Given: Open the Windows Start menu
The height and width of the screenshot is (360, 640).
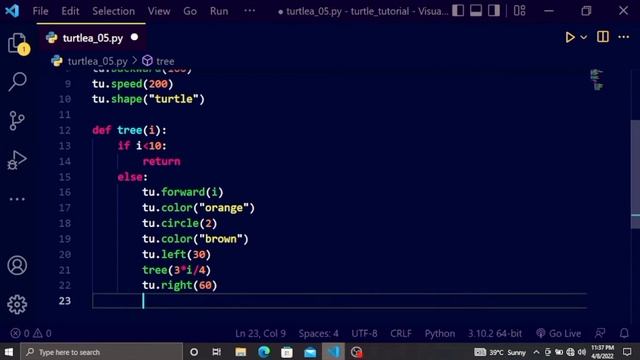Looking at the screenshot, I should pyautogui.click(x=9, y=352).
